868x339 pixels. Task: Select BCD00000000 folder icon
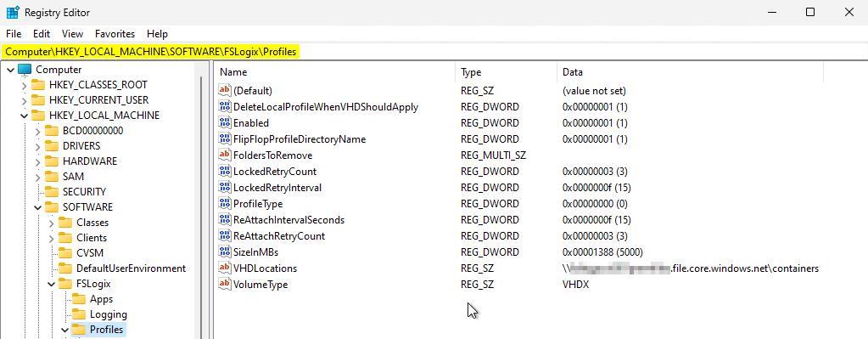tap(52, 131)
